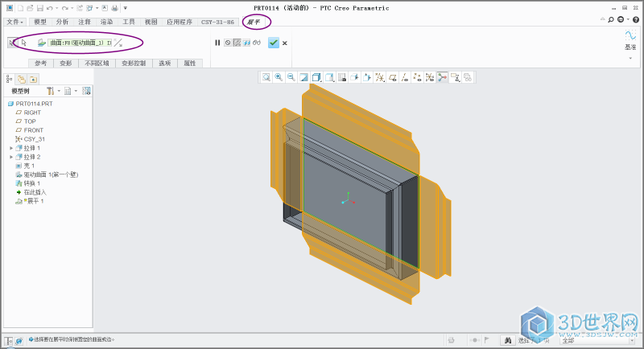Switch to the 分析 ribbon tab
644x349 pixels.
point(63,22)
